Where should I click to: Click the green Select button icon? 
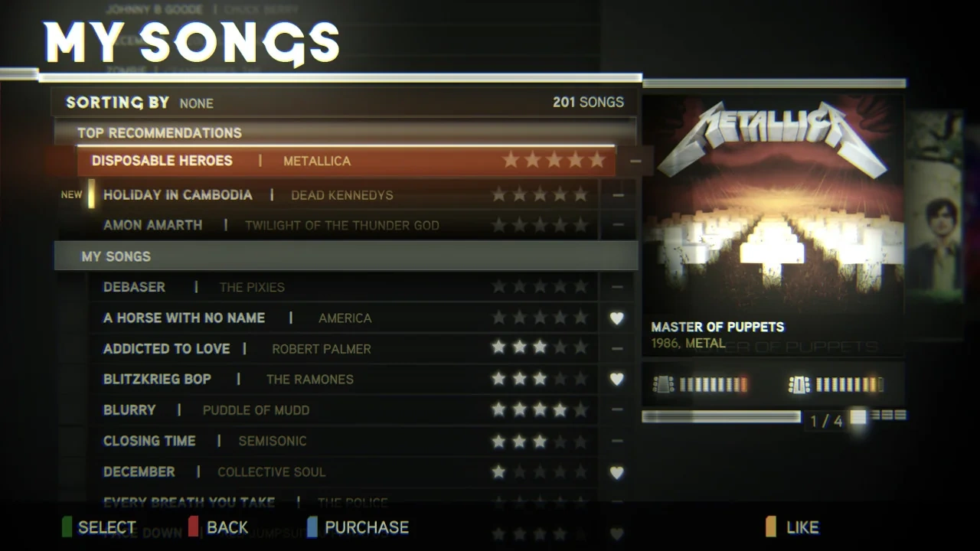pos(67,527)
